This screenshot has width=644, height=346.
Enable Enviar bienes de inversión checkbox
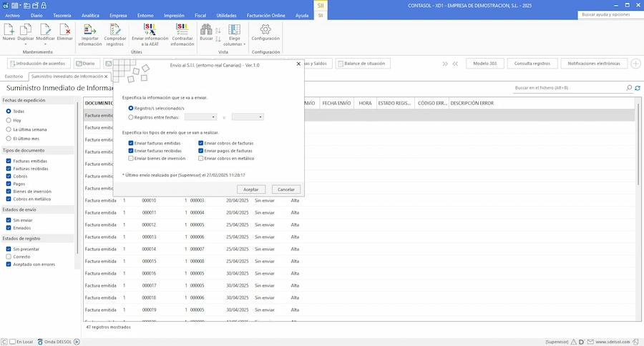click(131, 158)
